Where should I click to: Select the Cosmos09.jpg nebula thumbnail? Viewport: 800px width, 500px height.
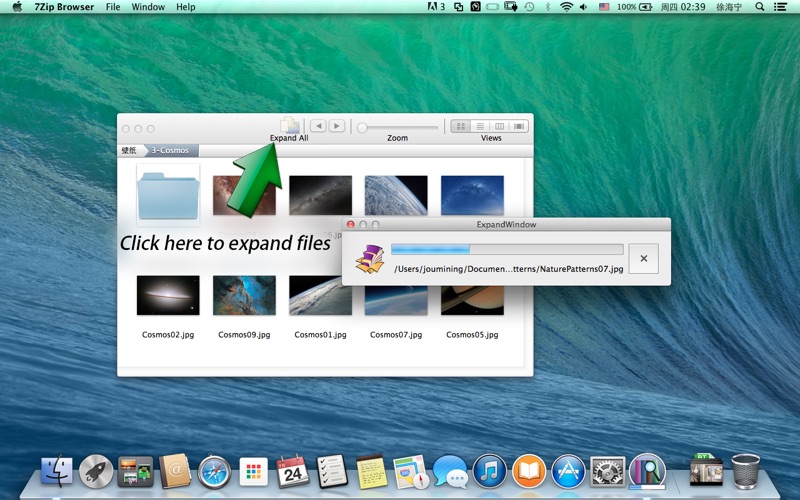(244, 295)
